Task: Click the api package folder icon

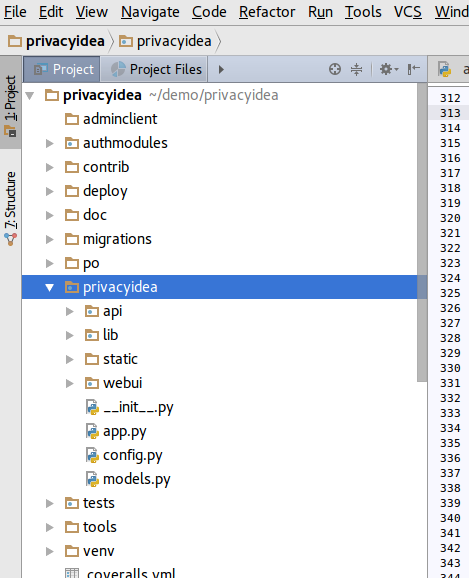Action: (x=92, y=311)
